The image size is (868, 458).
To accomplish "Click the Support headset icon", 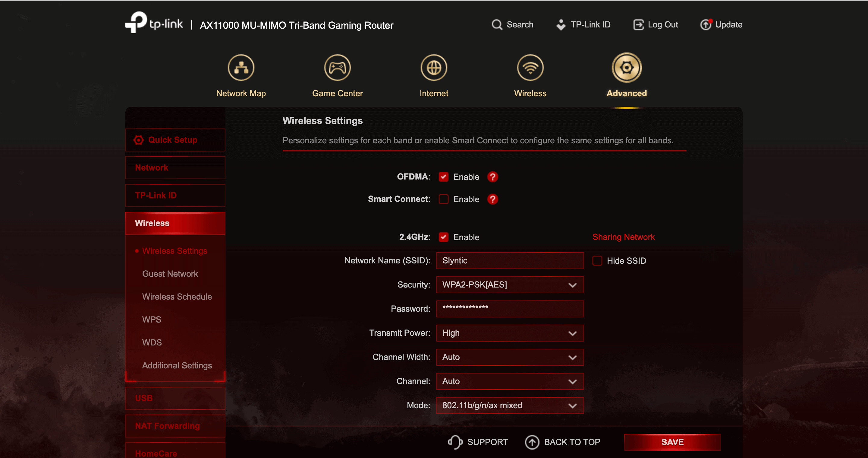I will pos(455,442).
